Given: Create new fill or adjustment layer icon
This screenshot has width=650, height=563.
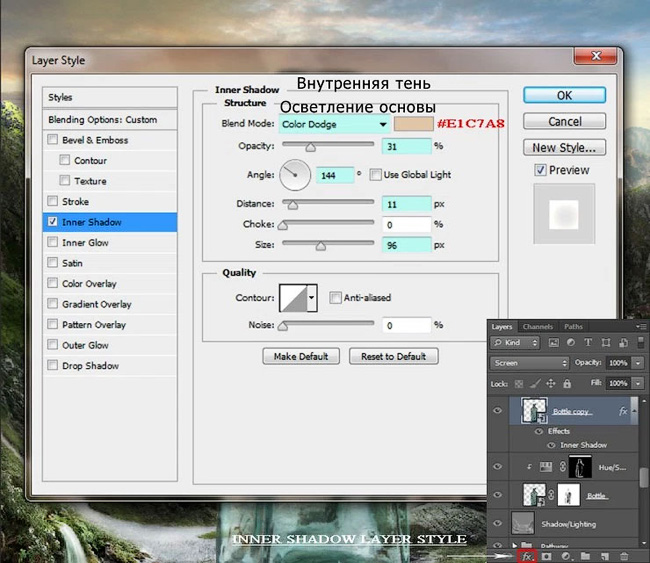Looking at the screenshot, I should [x=565, y=556].
